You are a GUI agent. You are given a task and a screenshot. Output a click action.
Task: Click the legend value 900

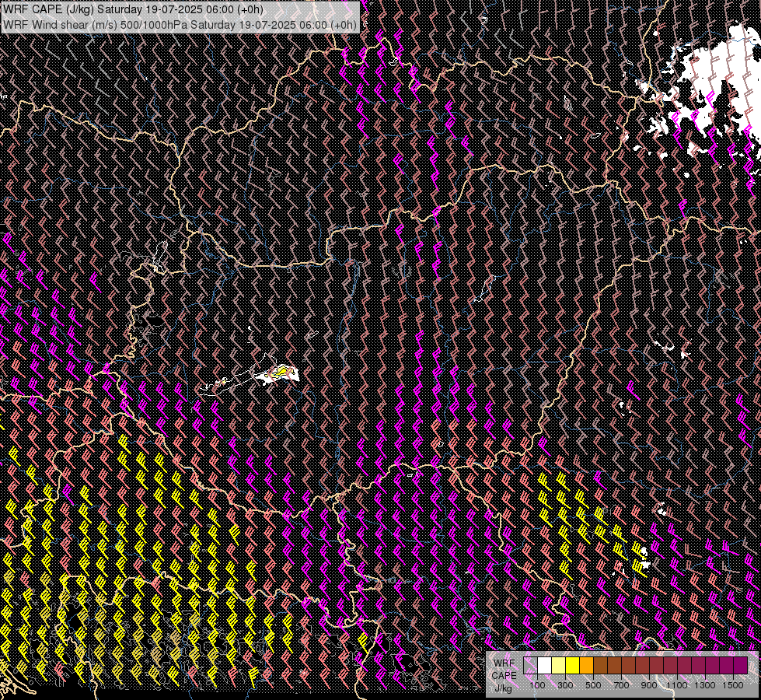click(649, 685)
